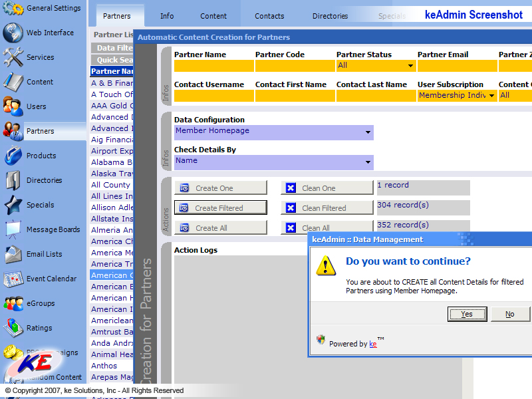Switch to the Directories tab
The image size is (532, 399).
tap(330, 16)
